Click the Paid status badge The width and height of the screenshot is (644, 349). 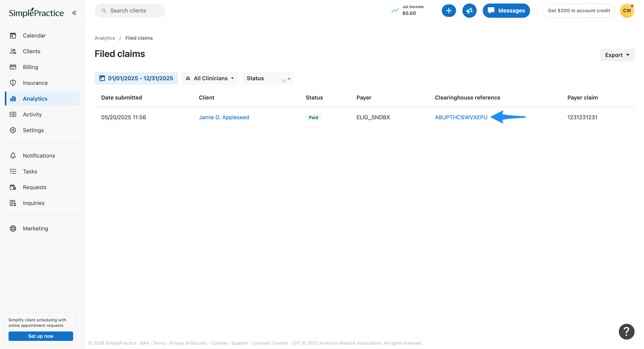point(313,117)
